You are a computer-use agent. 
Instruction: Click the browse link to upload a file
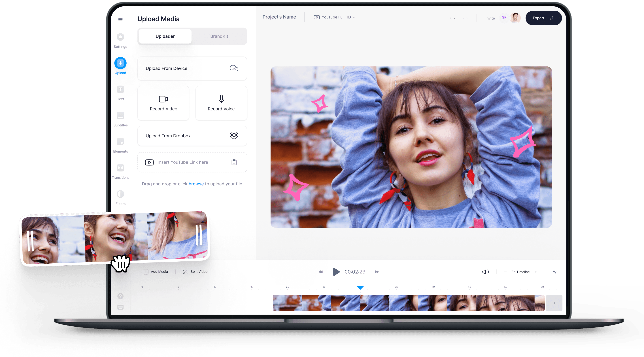196,184
